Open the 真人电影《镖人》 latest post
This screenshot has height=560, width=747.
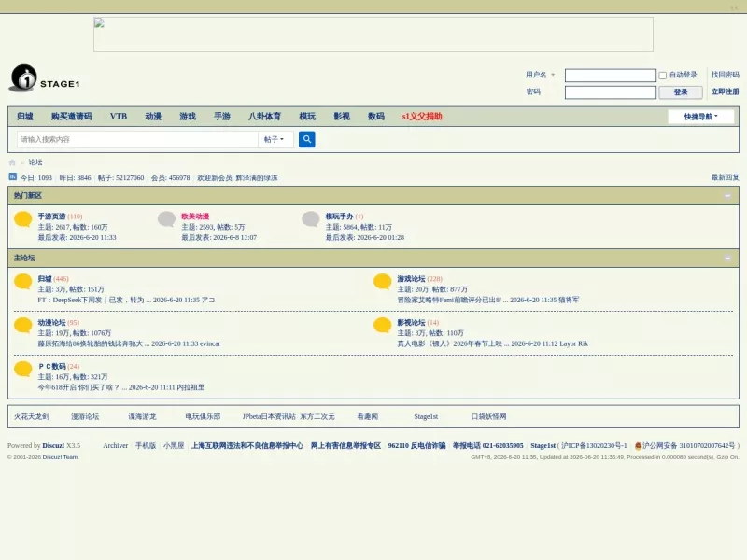point(453,343)
